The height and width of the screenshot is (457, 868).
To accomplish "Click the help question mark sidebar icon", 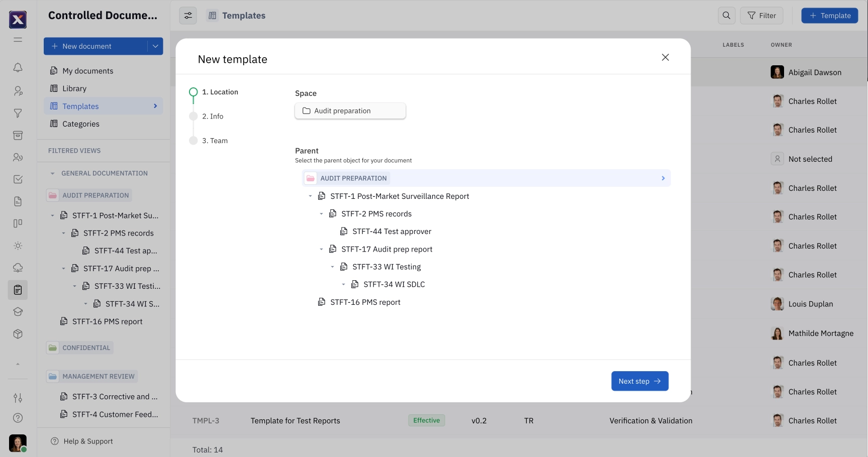I will point(18,418).
